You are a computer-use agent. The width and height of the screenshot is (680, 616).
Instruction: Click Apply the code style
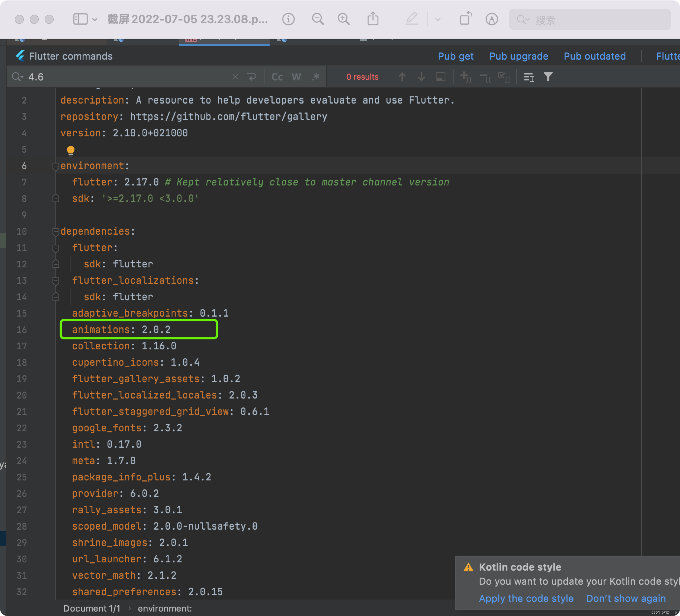tap(526, 598)
